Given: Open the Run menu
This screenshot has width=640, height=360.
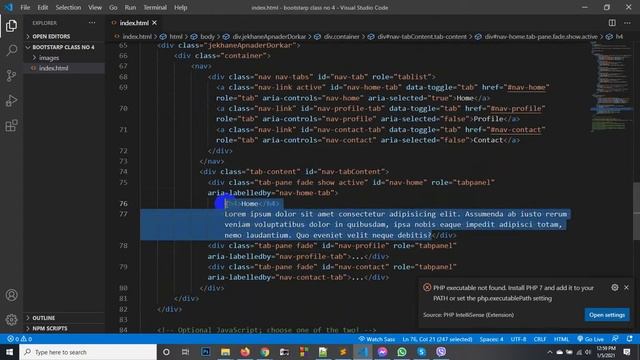Looking at the screenshot, I should (130, 7).
